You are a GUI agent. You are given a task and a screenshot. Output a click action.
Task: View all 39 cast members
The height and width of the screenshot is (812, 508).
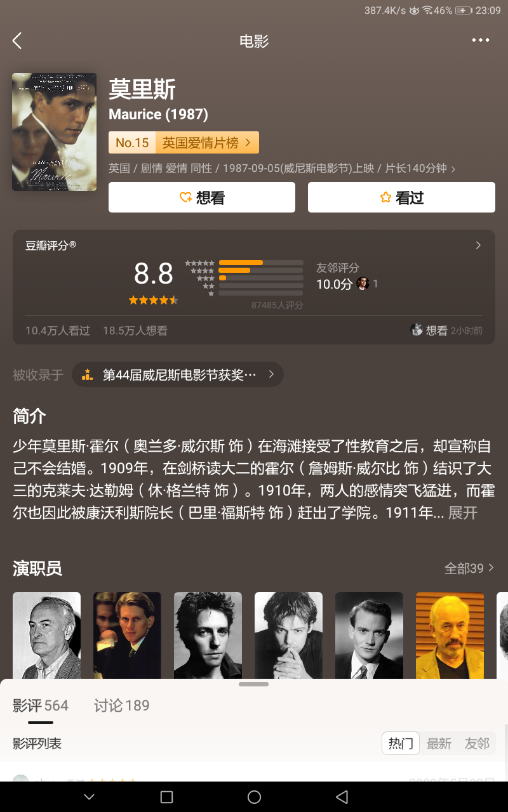[469, 568]
